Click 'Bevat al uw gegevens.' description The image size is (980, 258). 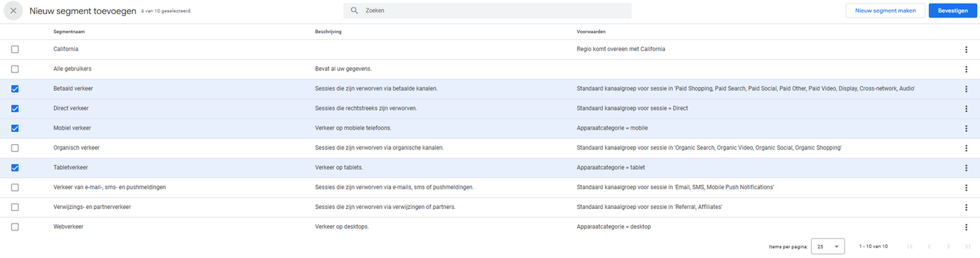point(343,69)
